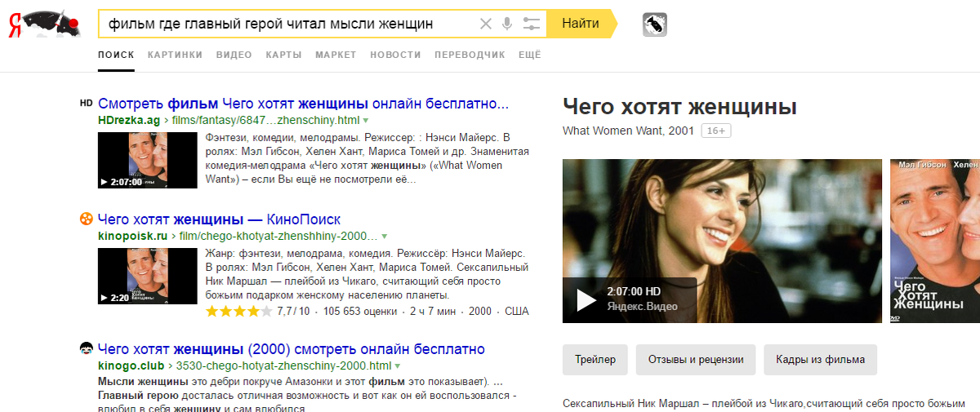Screen dimensions: 980x412
Task: Click the kinopoisk.ru green domain link
Action: tap(132, 235)
